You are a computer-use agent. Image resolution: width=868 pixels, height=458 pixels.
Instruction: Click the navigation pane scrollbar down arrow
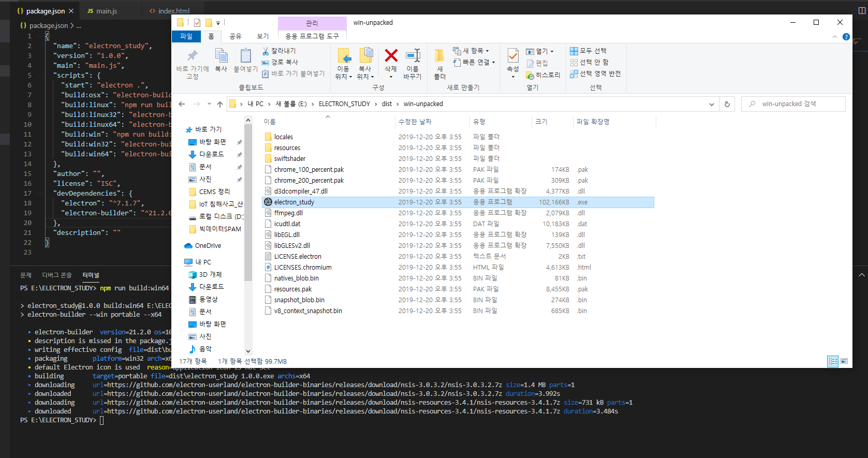point(248,351)
